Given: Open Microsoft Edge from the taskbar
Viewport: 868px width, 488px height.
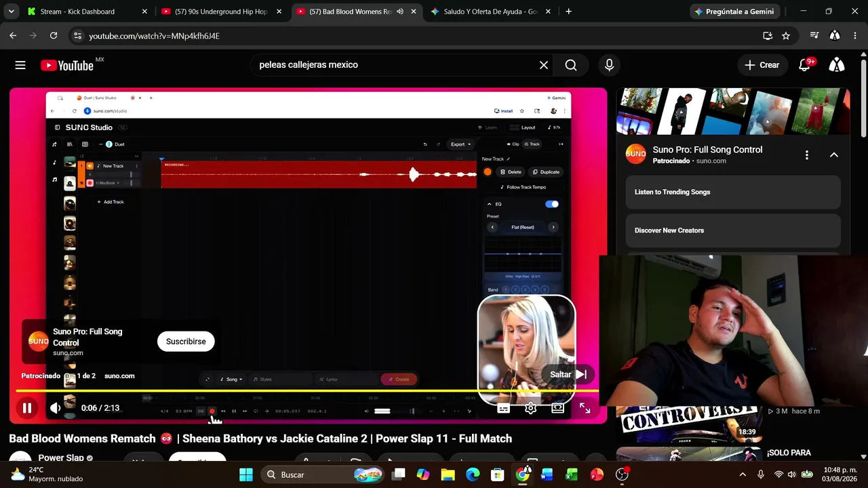Looking at the screenshot, I should (x=473, y=474).
